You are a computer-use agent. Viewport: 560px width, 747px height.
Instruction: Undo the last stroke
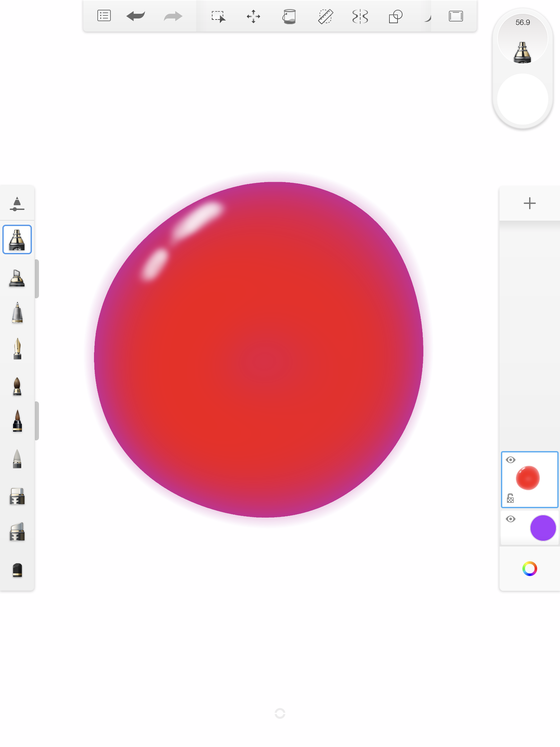click(x=136, y=16)
